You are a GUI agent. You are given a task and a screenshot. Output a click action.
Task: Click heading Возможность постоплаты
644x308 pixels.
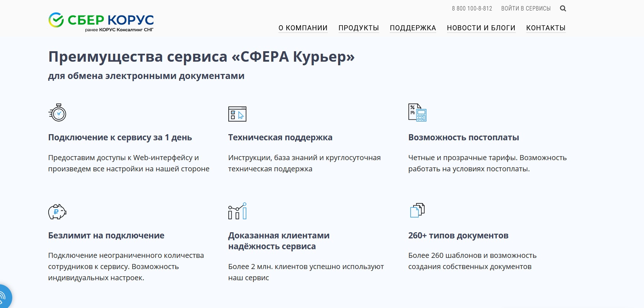(464, 137)
